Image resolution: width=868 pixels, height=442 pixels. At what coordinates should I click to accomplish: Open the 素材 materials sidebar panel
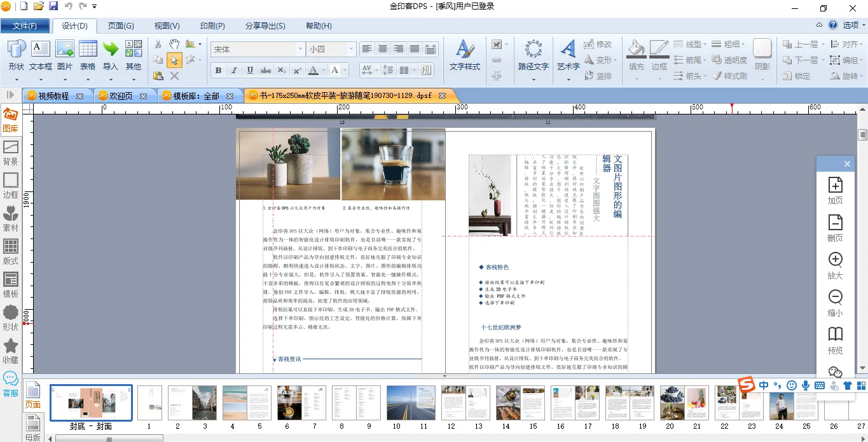11,219
